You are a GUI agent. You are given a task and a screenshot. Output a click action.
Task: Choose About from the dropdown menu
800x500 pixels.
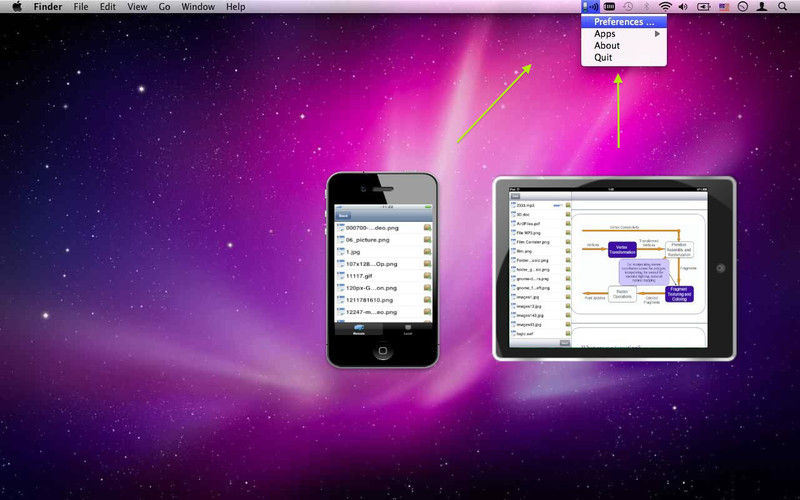point(607,45)
